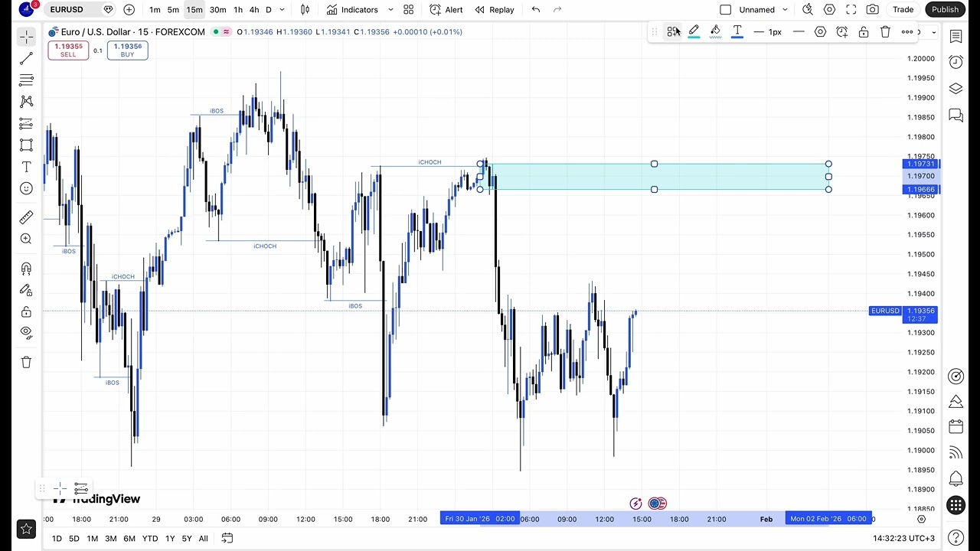
Task: Open chart settings hexagon in top bar
Action: click(829, 9)
